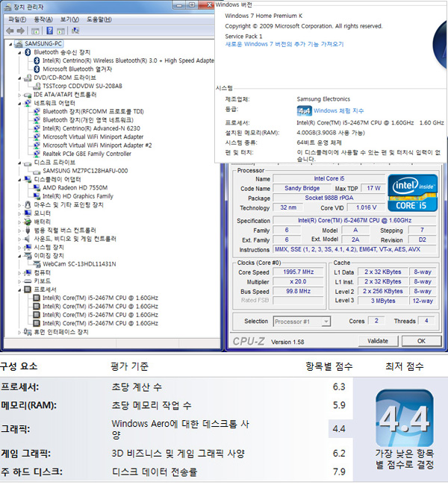This screenshot has width=448, height=485.
Task: Click the keyboard icon for 키보드
Action: [28, 281]
